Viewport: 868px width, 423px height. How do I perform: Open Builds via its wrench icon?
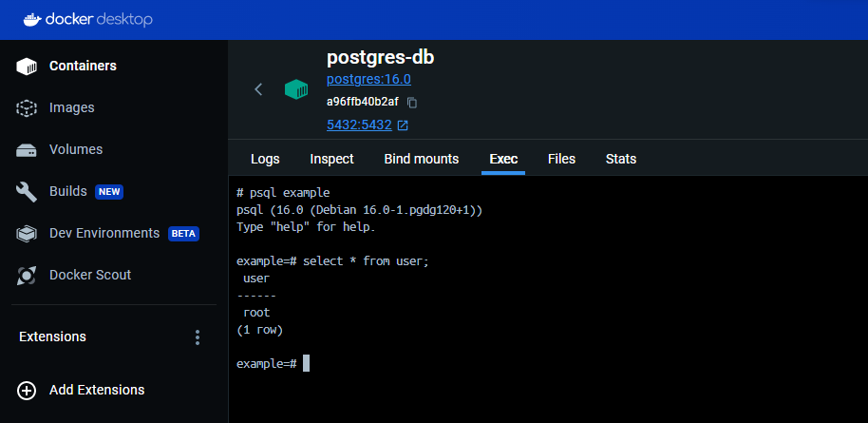coord(27,192)
